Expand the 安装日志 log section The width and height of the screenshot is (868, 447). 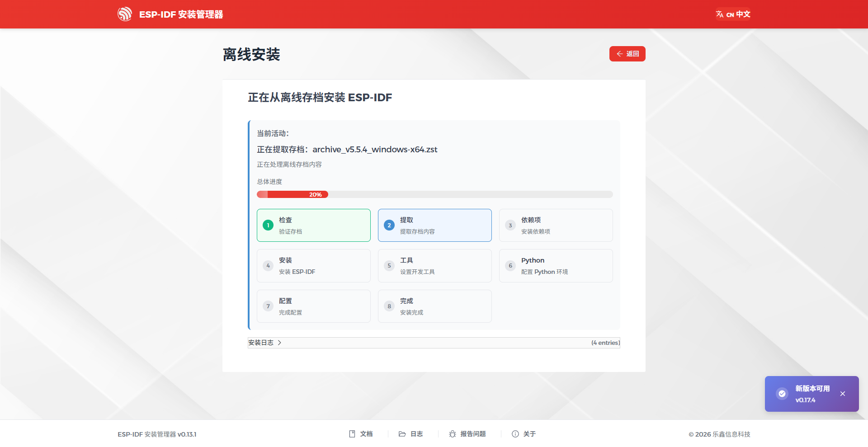[x=434, y=343]
